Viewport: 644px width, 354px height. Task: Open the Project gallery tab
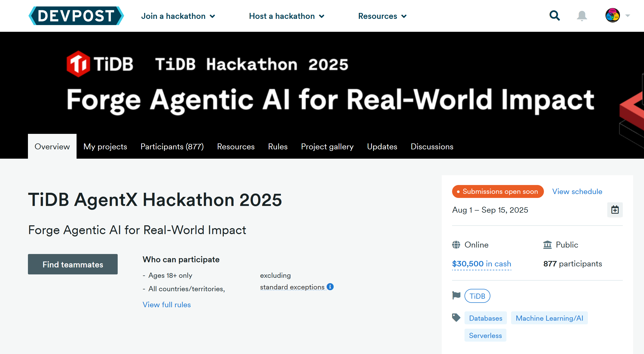pyautogui.click(x=327, y=147)
